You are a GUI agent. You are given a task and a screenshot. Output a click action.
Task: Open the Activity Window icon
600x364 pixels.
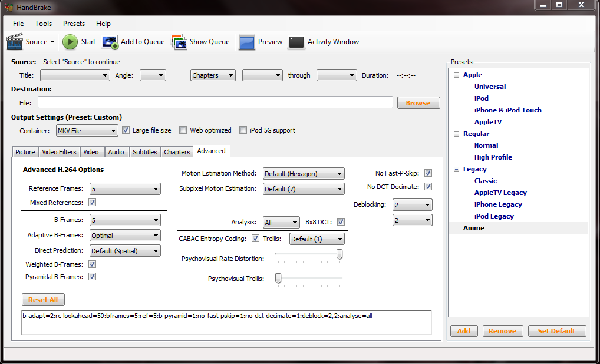[x=296, y=42]
